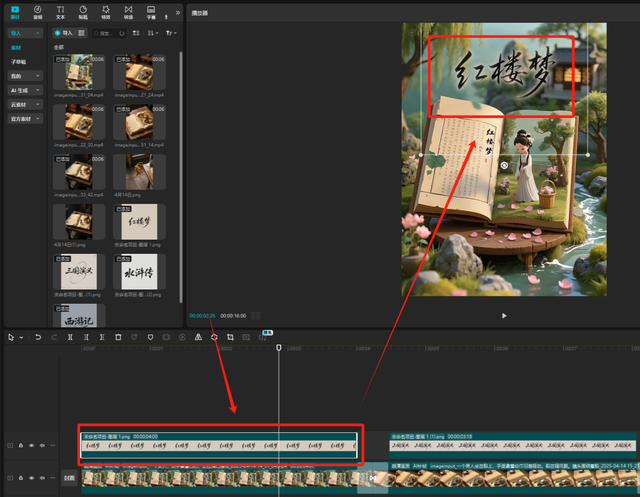Hide the 红楼梦 overlay track
640x497 pixels.
click(x=31, y=445)
